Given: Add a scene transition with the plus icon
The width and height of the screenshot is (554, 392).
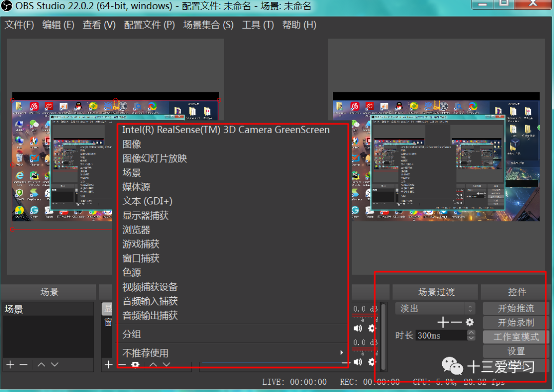Looking at the screenshot, I should [443, 322].
